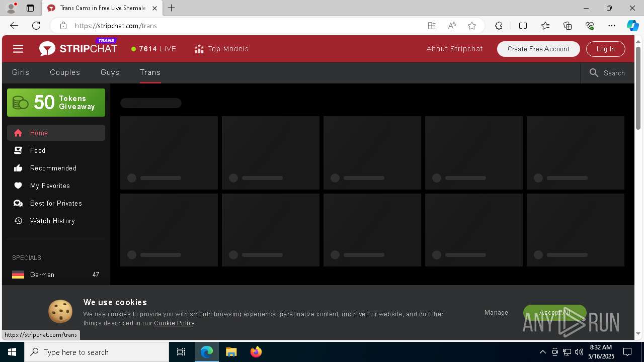Click the 7614 LIVE indicator
The width and height of the screenshot is (644, 362).
[x=154, y=49]
